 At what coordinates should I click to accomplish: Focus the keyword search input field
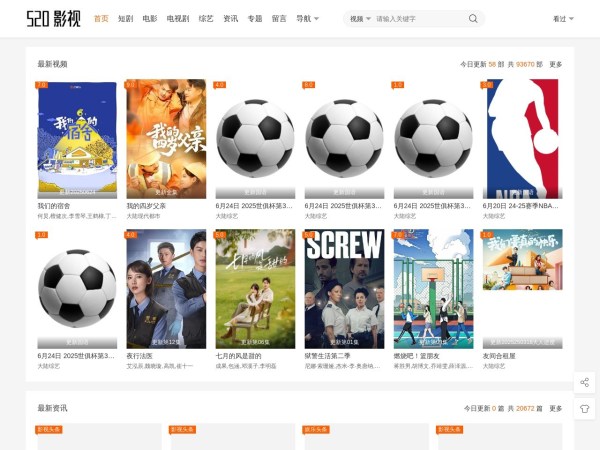point(418,19)
